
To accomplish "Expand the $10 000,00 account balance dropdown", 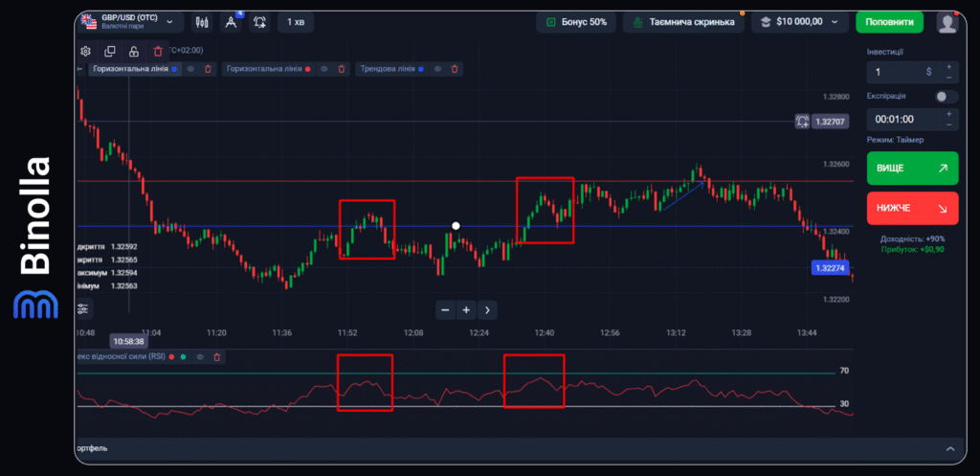I will (x=800, y=21).
